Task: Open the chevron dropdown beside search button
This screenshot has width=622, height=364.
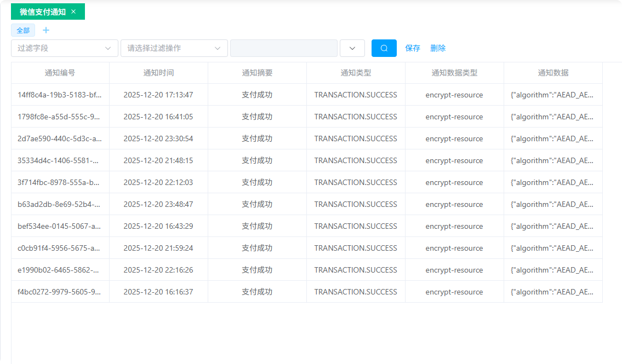Action: pyautogui.click(x=352, y=48)
